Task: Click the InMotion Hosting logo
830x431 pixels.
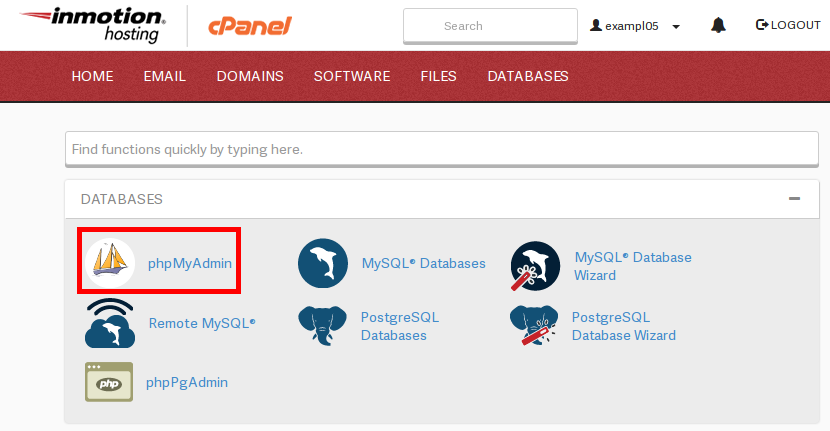Action: pyautogui.click(x=93, y=25)
